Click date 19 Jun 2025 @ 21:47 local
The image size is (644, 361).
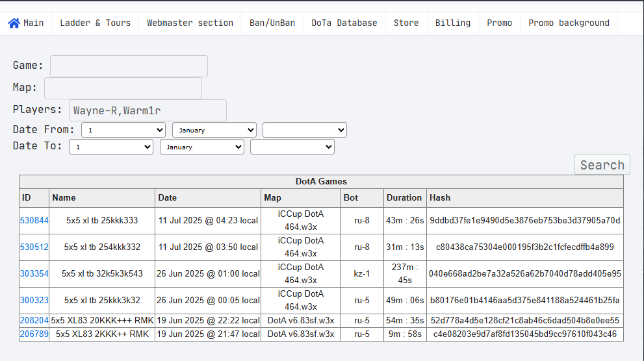click(x=208, y=334)
